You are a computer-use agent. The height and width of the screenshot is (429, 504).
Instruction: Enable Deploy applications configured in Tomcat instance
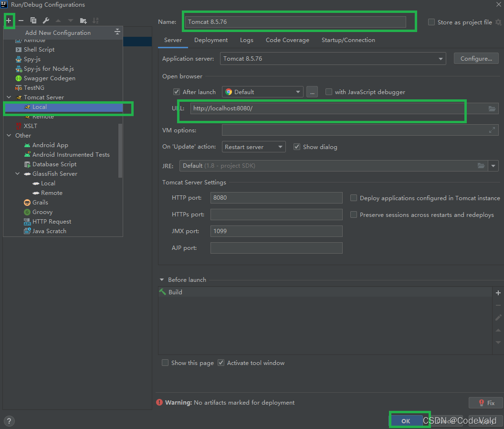tap(353, 198)
